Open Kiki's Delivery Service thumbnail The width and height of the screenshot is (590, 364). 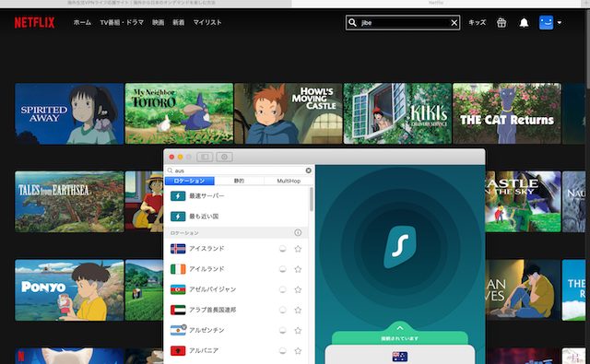coord(397,113)
